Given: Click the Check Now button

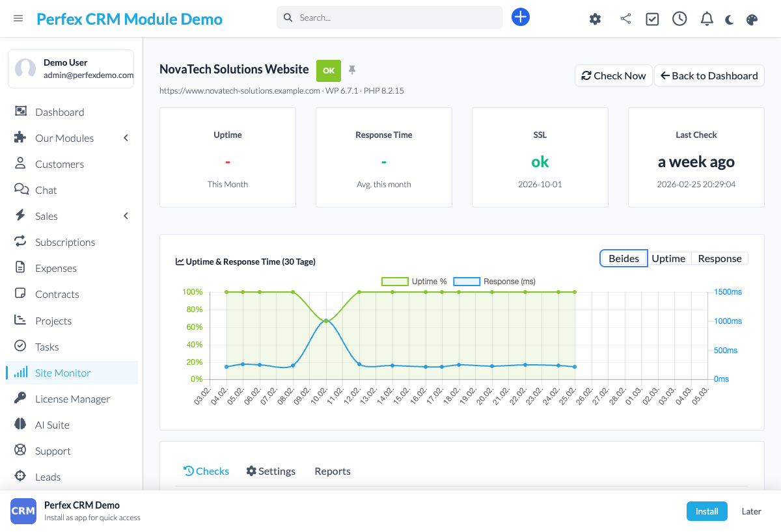Looking at the screenshot, I should (613, 75).
